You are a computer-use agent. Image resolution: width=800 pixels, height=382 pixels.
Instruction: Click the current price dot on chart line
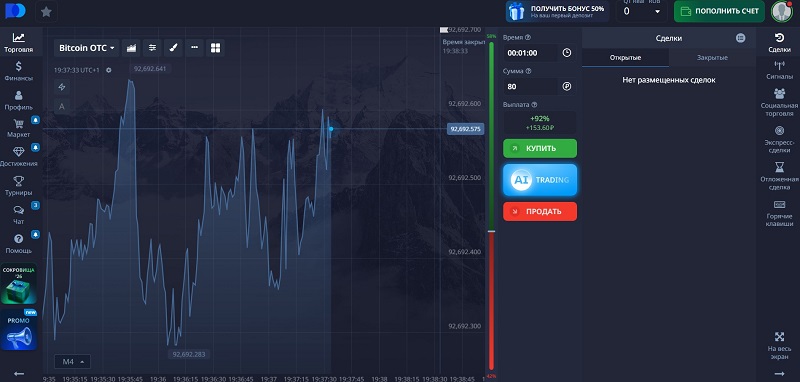[331, 129]
